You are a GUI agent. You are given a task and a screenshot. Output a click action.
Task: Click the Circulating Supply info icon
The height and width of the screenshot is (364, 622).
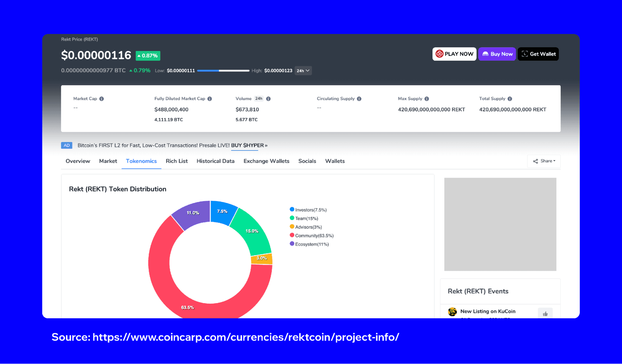pyautogui.click(x=359, y=99)
